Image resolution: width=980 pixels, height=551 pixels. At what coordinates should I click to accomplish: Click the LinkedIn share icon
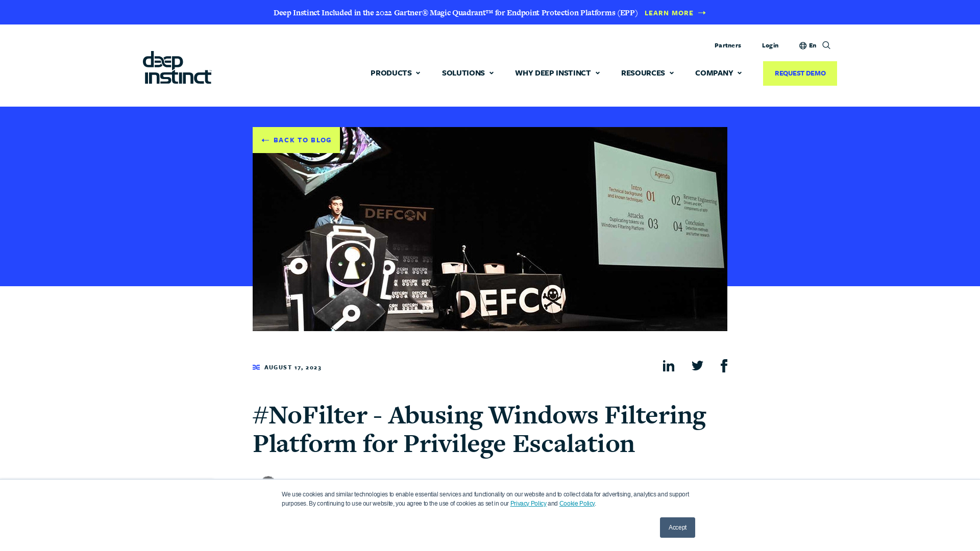tap(669, 365)
